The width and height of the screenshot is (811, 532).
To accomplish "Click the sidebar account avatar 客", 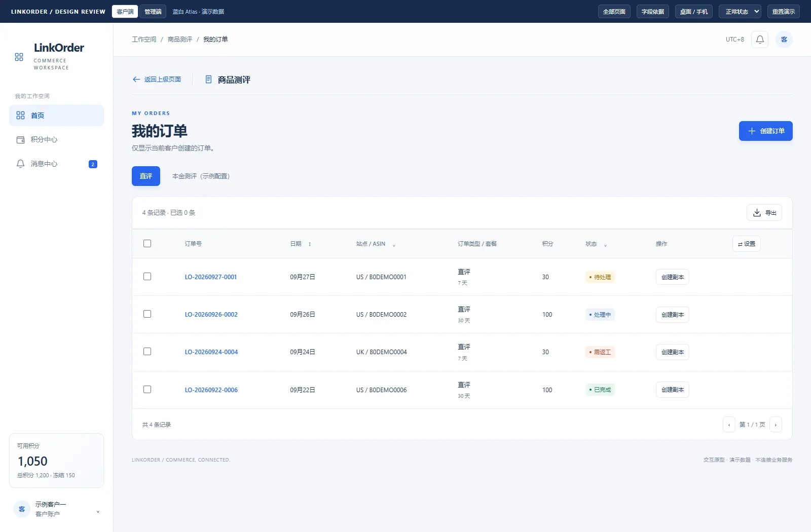I will pos(22,509).
